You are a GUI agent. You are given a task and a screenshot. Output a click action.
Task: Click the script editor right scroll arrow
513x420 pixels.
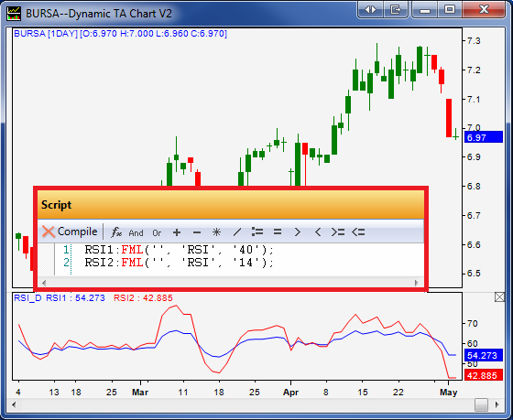coord(416,283)
